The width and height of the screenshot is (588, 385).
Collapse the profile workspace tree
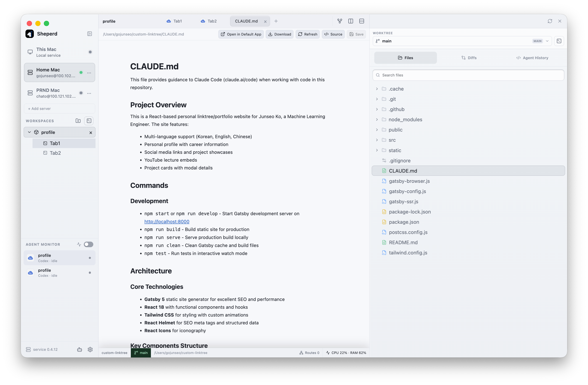29,132
